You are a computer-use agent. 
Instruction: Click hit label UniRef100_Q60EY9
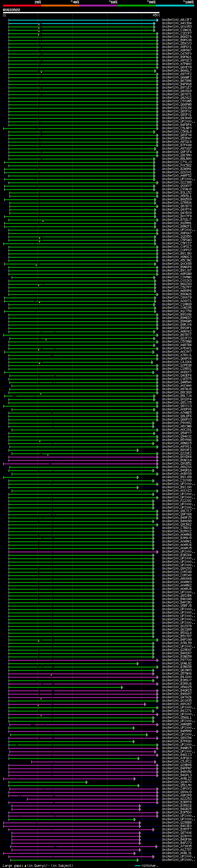point(177,67)
